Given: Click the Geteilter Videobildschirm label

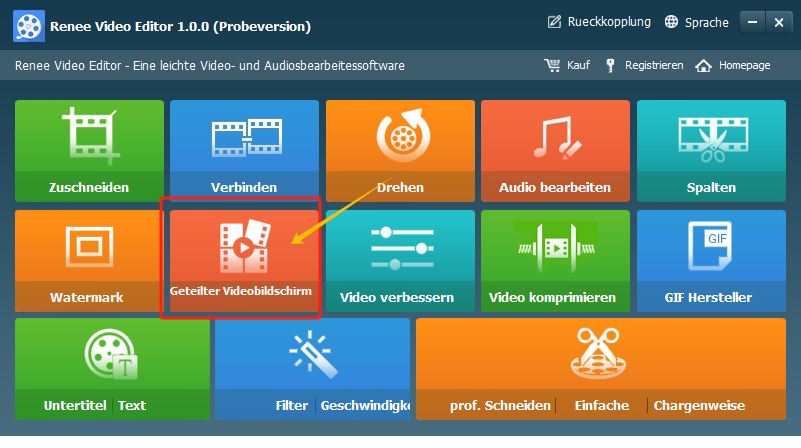Looking at the screenshot, I should click(241, 291).
